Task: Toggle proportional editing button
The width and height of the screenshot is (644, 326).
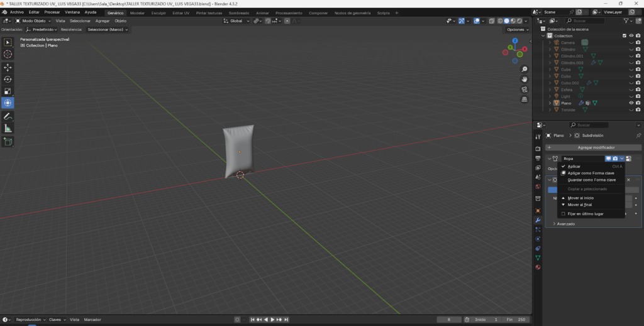Action: [287, 21]
